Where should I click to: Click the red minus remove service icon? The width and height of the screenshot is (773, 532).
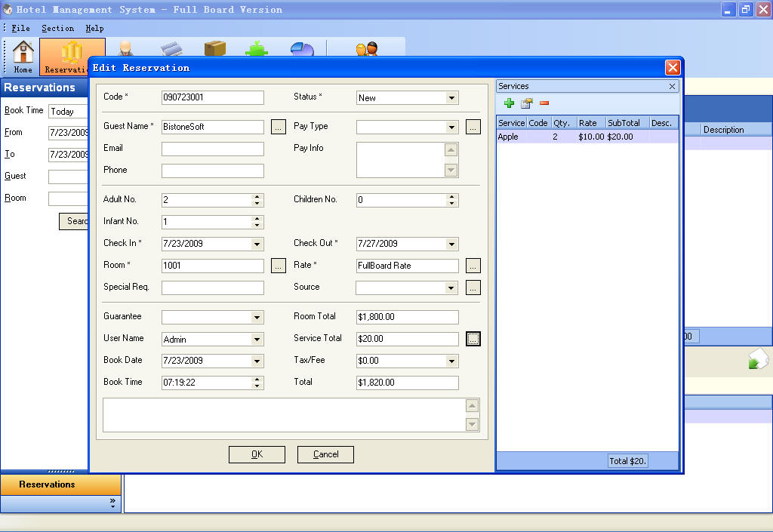coord(544,103)
